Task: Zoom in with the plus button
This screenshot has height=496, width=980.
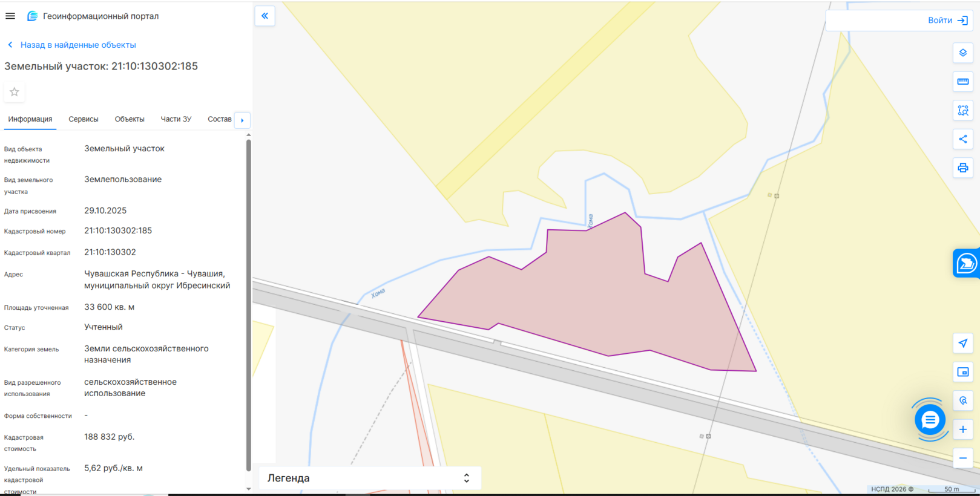Action: click(962, 429)
